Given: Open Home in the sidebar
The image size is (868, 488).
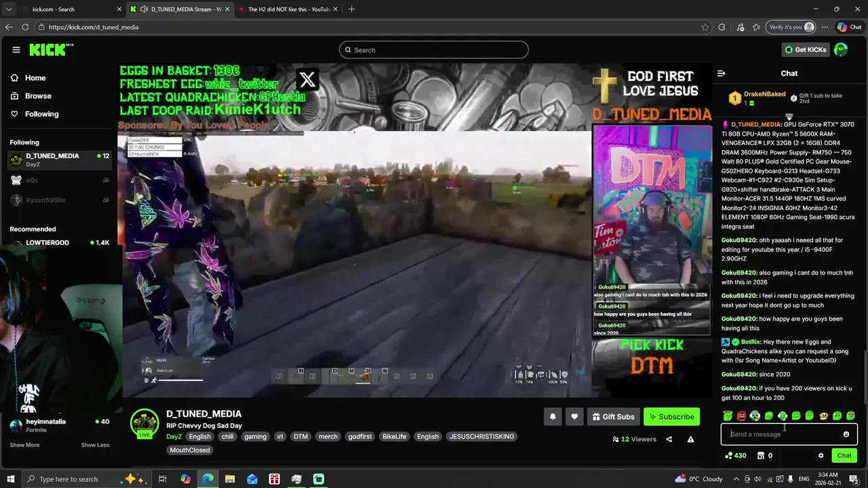Looking at the screenshot, I should click(28, 78).
